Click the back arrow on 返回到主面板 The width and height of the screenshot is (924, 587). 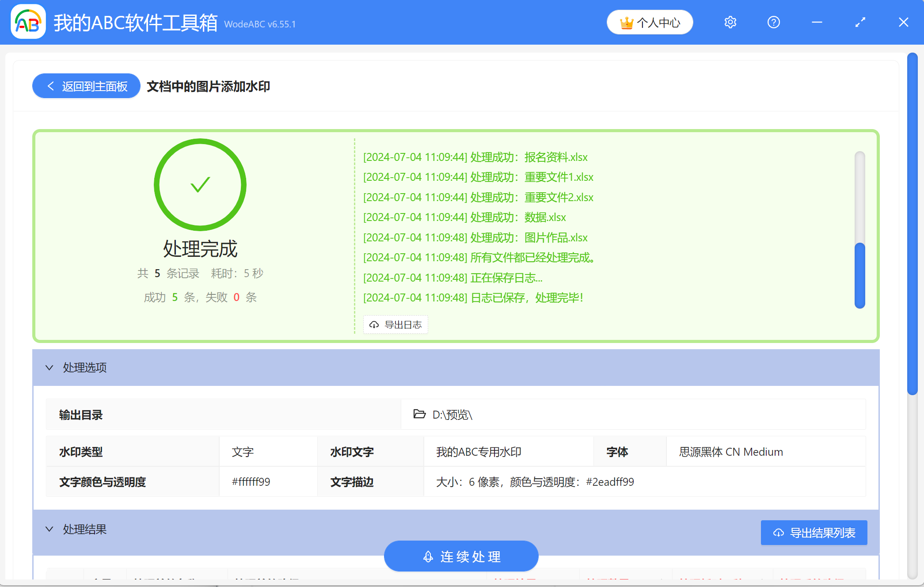(x=50, y=86)
